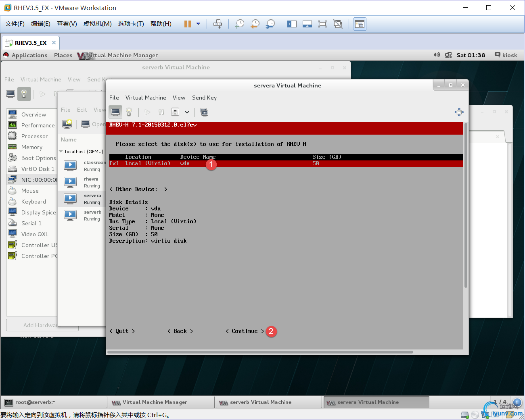Screen dimensions: 525x420
Task: Open Send Key menu in servera window
Action: tap(205, 98)
